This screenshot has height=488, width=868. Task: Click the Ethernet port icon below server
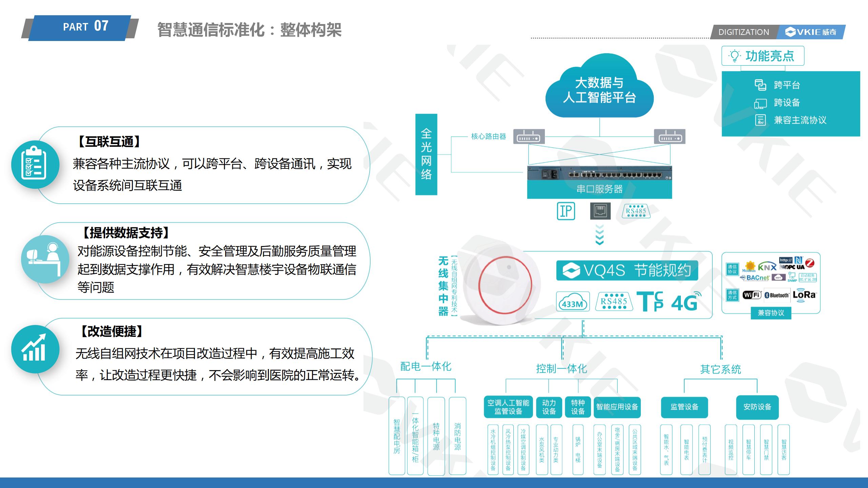click(600, 211)
